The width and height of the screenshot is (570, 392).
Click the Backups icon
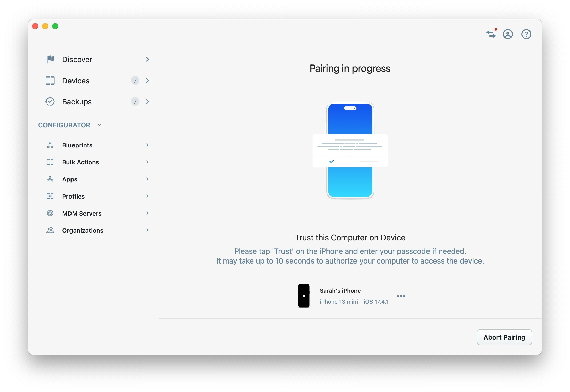click(x=50, y=102)
